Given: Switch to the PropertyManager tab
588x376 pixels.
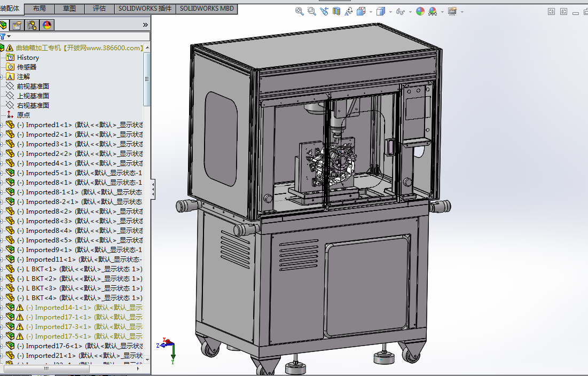Looking at the screenshot, I should 17,25.
